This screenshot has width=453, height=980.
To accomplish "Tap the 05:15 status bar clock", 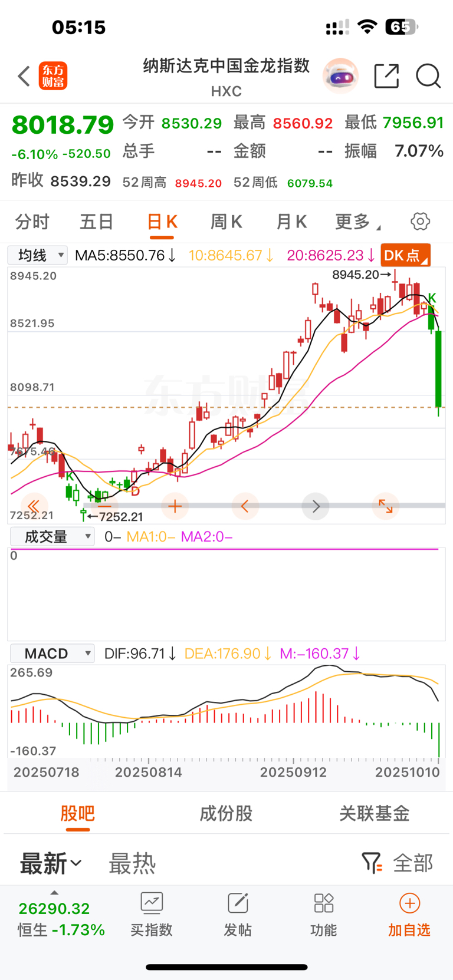I will (78, 27).
